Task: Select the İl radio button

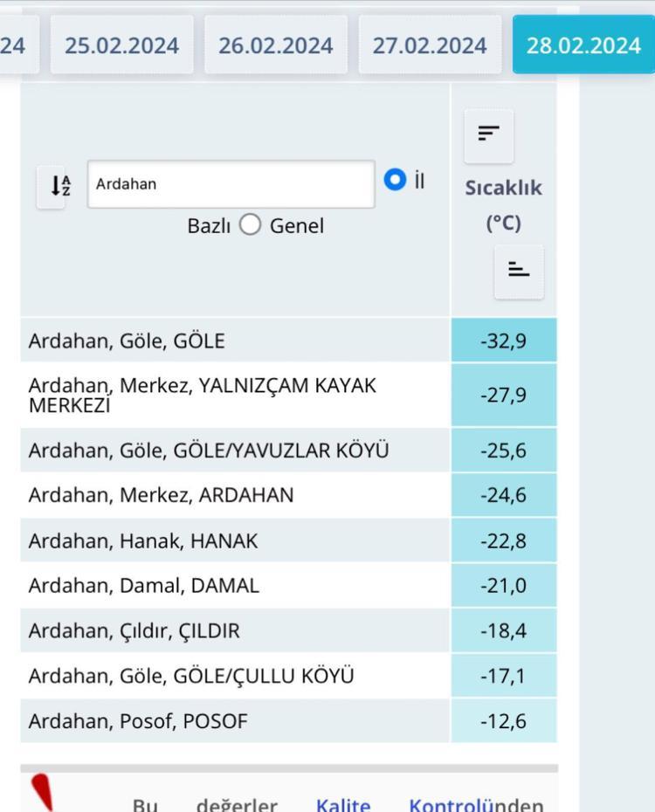Action: click(x=395, y=180)
